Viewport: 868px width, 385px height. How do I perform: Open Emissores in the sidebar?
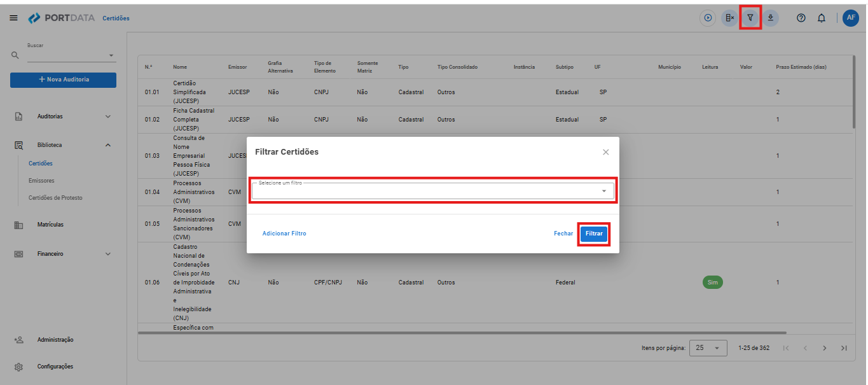pyautogui.click(x=41, y=181)
